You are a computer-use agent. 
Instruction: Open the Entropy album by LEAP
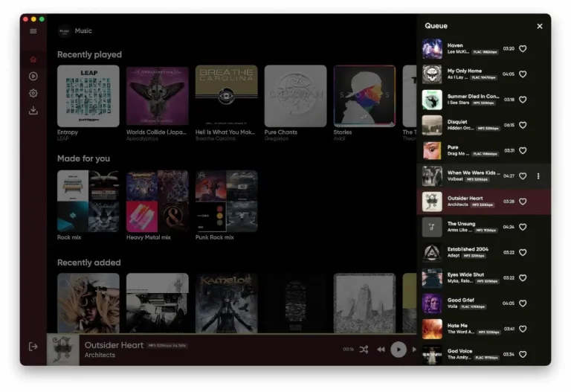click(88, 96)
